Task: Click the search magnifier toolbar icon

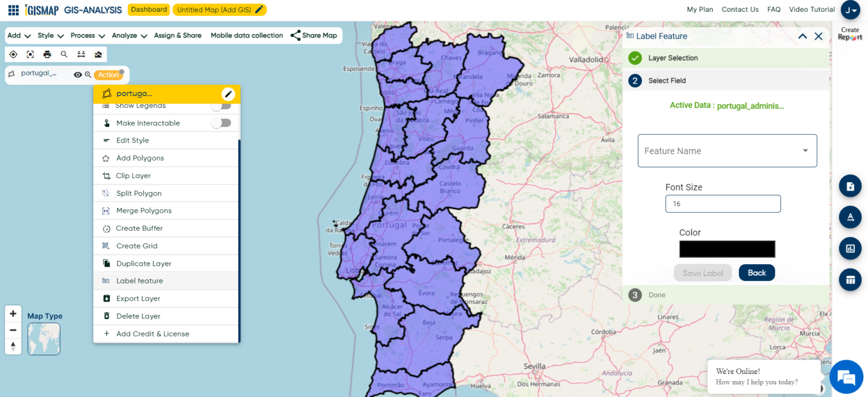Action: (x=64, y=54)
